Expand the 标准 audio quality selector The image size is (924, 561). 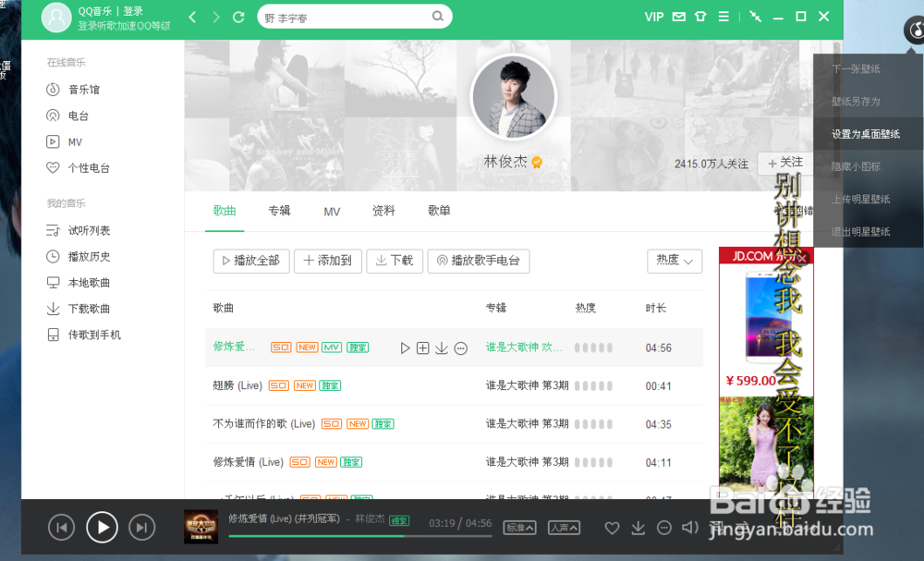coord(519,528)
